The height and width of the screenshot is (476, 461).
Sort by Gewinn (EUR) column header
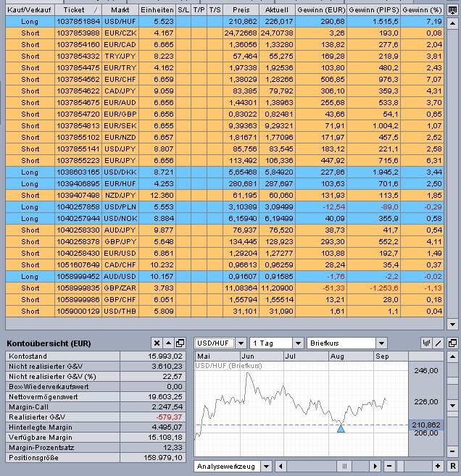pyautogui.click(x=321, y=10)
